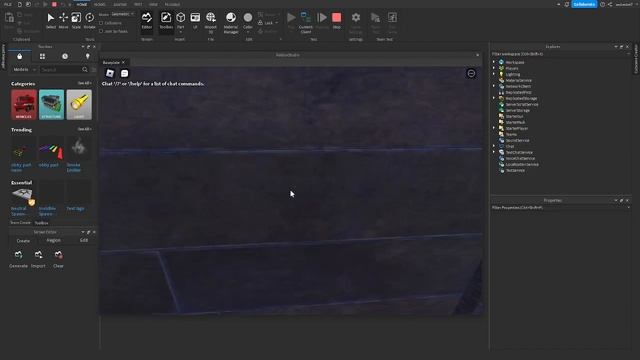Switch to the TEST ribbon tab
This screenshot has height=360, width=640.
coord(138,4)
